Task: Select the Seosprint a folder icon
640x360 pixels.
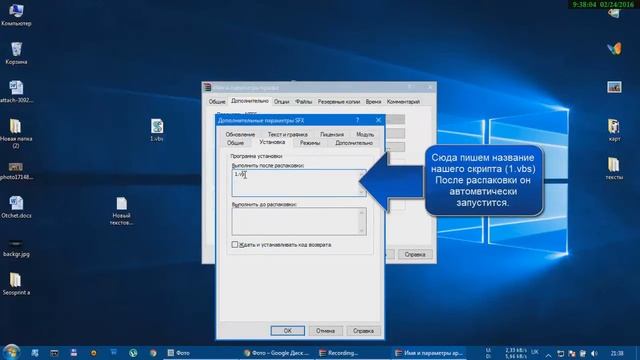Action: coord(16,284)
